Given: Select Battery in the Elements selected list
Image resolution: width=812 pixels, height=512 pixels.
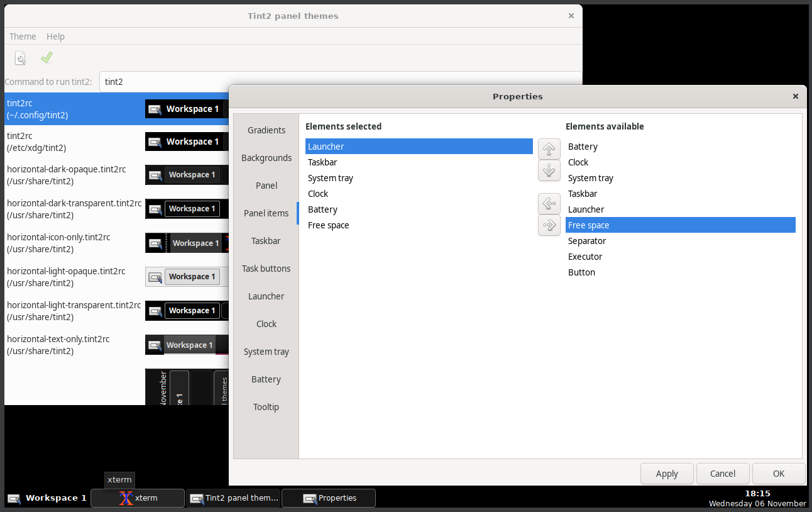Looking at the screenshot, I should click(322, 209).
